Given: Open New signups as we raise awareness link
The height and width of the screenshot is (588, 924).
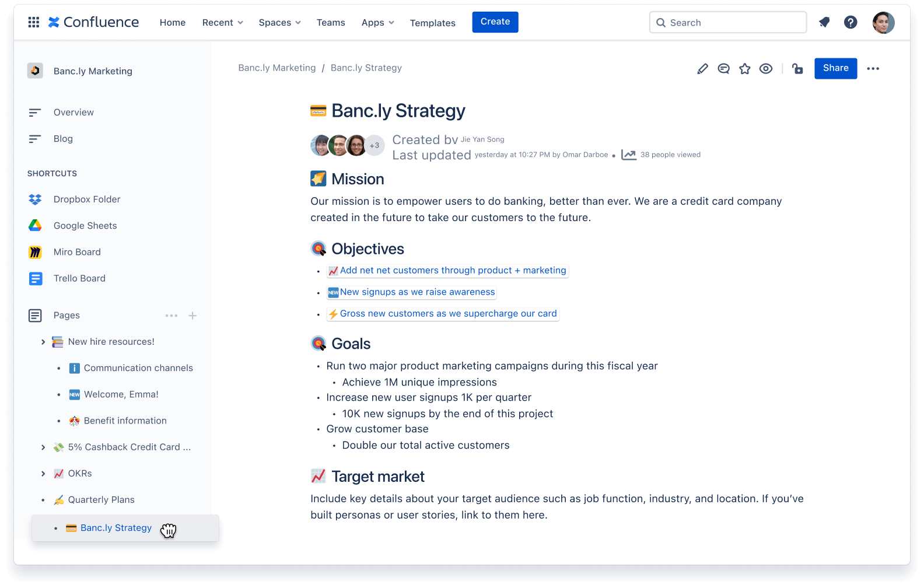Looking at the screenshot, I should [417, 292].
